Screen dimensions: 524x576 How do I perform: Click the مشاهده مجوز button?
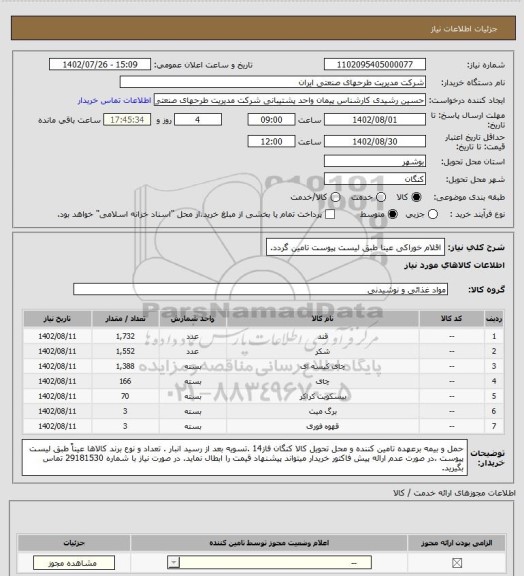73,563
